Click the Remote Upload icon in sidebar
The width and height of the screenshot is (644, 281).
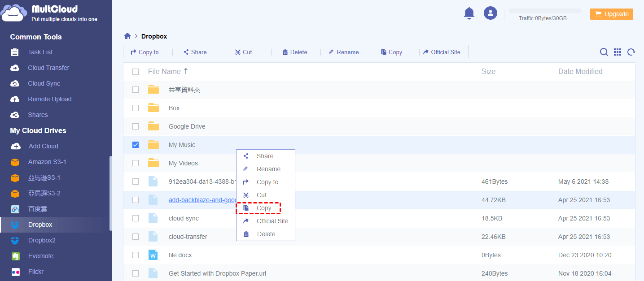point(15,99)
